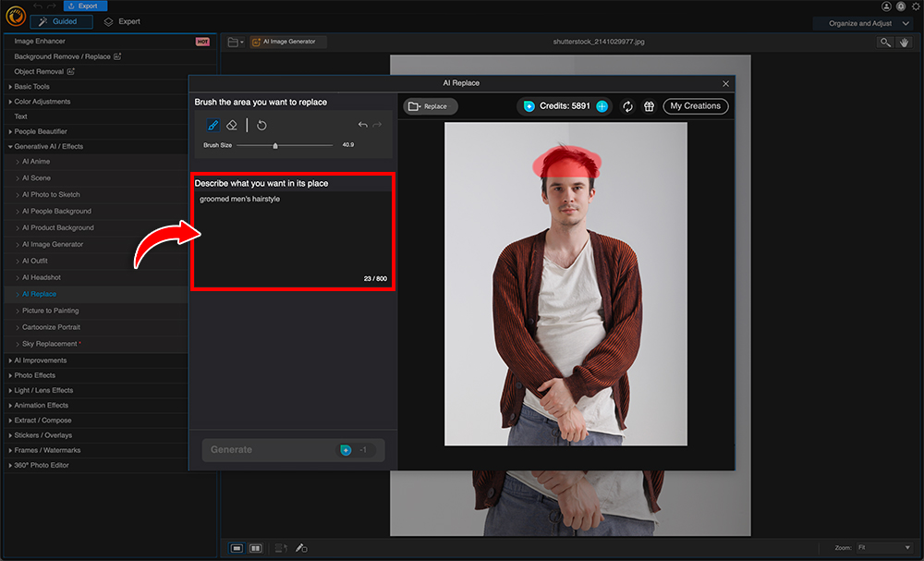This screenshot has height=561, width=924.
Task: Open AI Headshot
Action: (x=96, y=277)
